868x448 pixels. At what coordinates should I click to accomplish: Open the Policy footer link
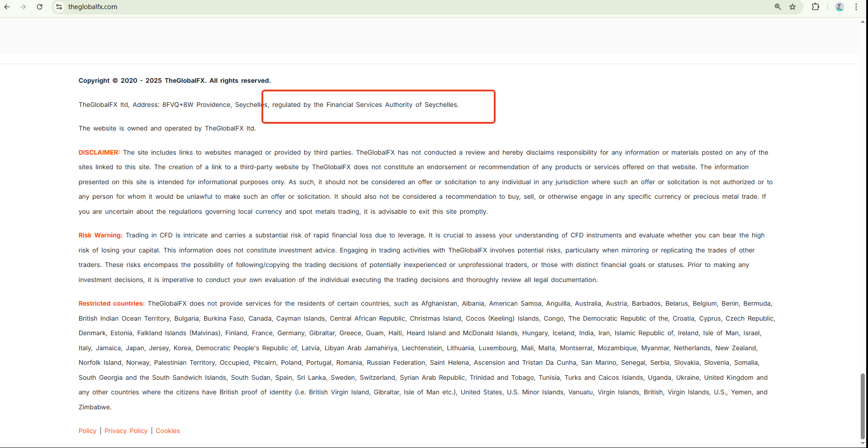coord(87,431)
